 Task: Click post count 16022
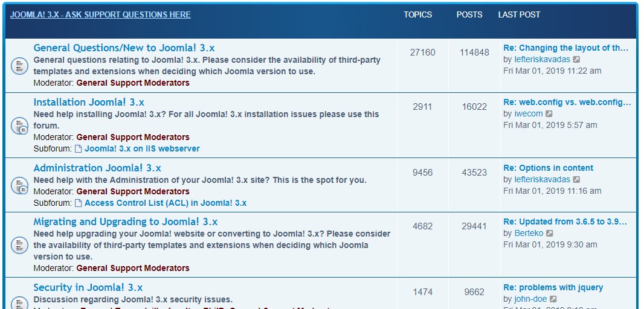tap(474, 107)
